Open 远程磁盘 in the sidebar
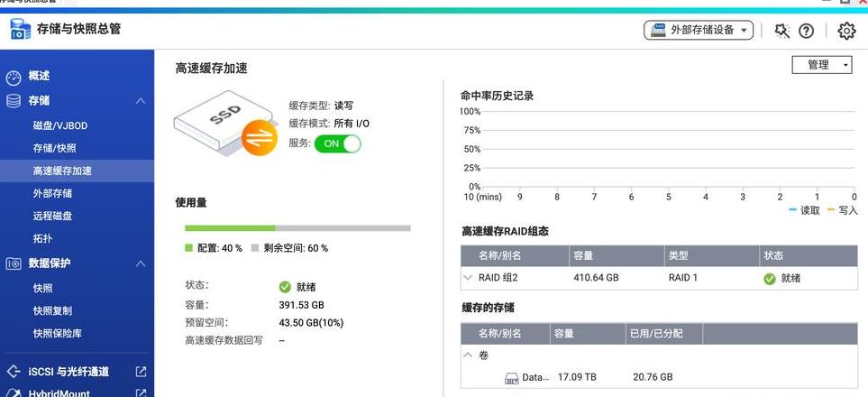 (x=52, y=217)
